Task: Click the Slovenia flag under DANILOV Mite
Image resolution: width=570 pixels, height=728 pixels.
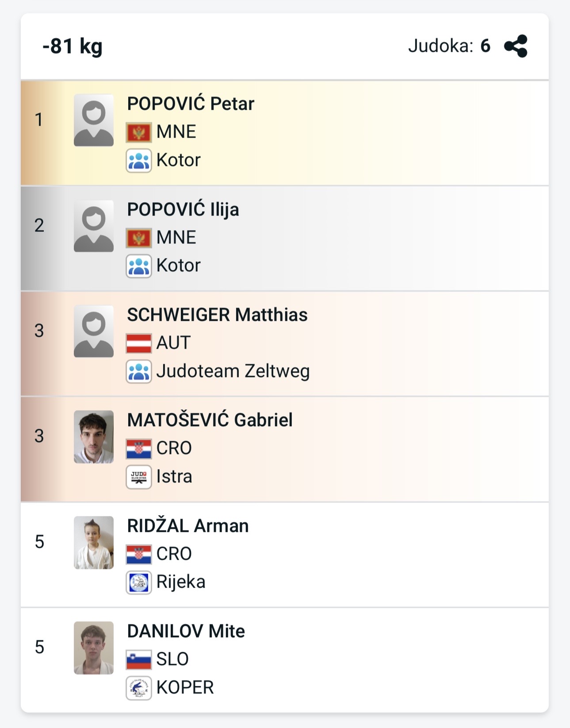Action: (x=139, y=660)
